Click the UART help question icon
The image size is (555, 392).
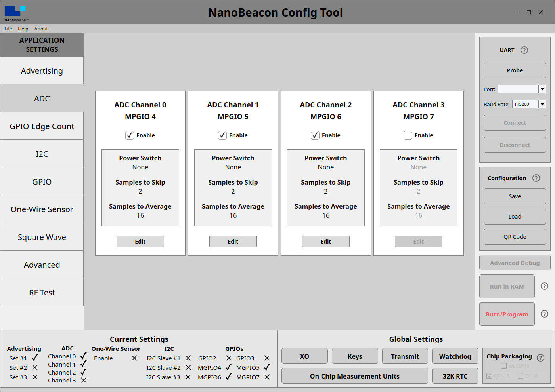click(524, 50)
